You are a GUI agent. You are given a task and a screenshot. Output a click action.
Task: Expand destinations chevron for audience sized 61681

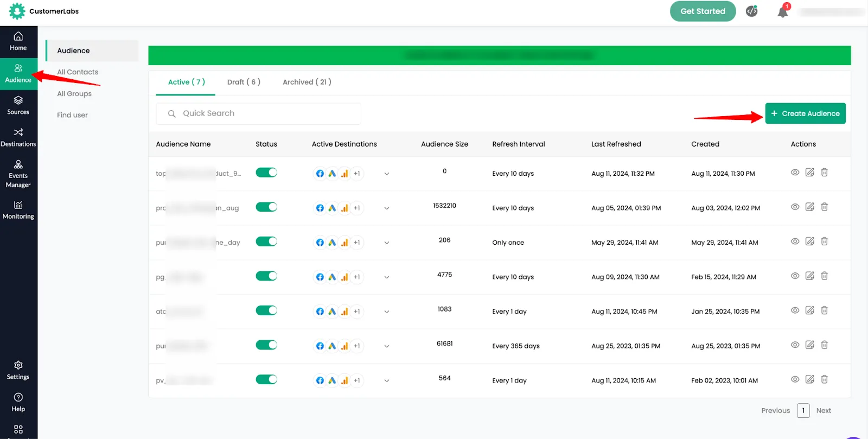[x=387, y=346]
